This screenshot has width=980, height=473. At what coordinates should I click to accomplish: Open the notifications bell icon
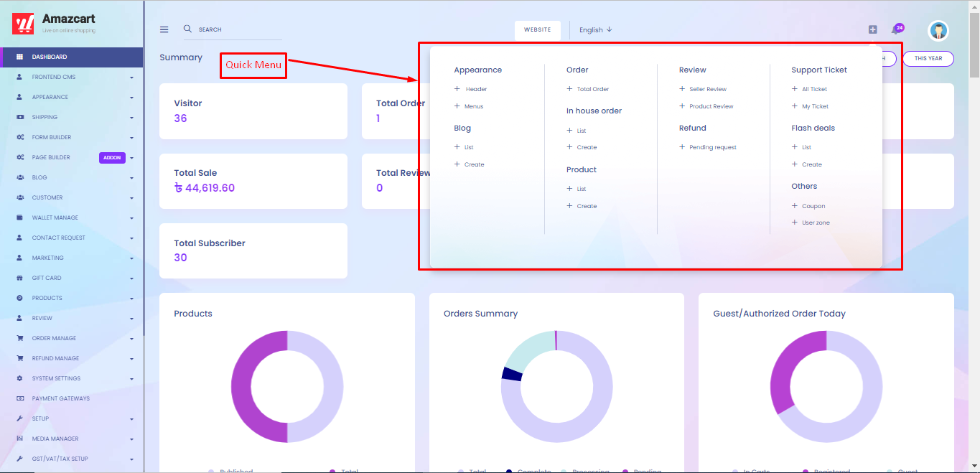(x=895, y=30)
